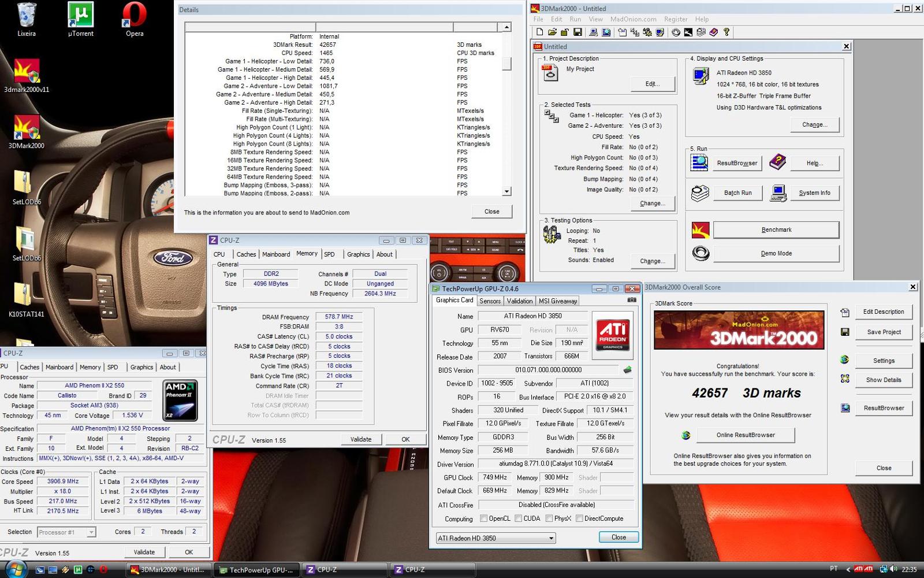Click the purple help book icon in 3DMark2000 toolbar

[x=714, y=32]
